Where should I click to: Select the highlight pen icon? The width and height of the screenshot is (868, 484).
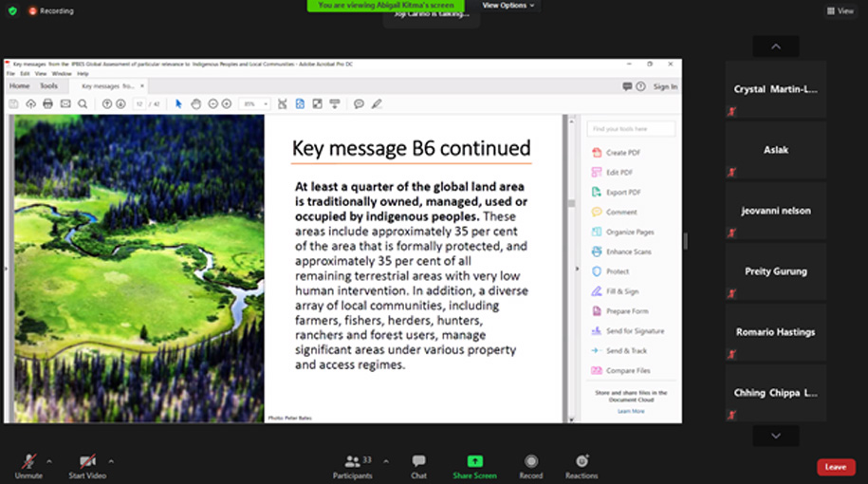pos(377,104)
